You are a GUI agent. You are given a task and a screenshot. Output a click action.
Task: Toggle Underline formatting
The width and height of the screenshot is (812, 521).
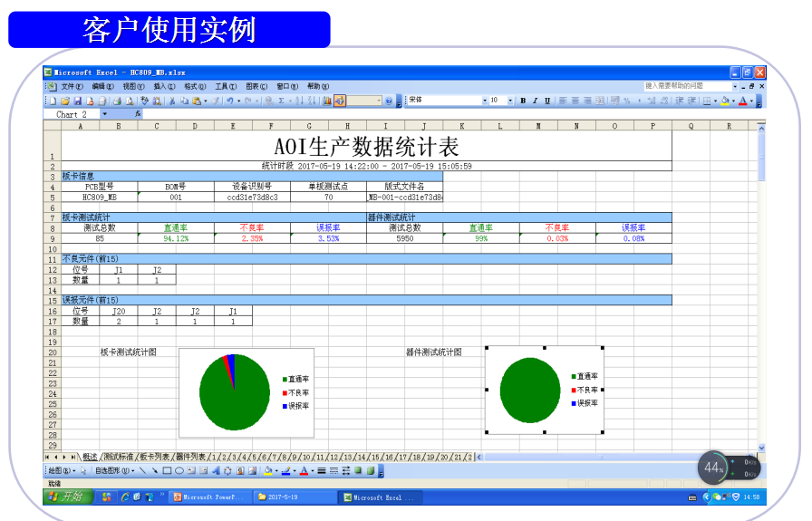point(546,101)
